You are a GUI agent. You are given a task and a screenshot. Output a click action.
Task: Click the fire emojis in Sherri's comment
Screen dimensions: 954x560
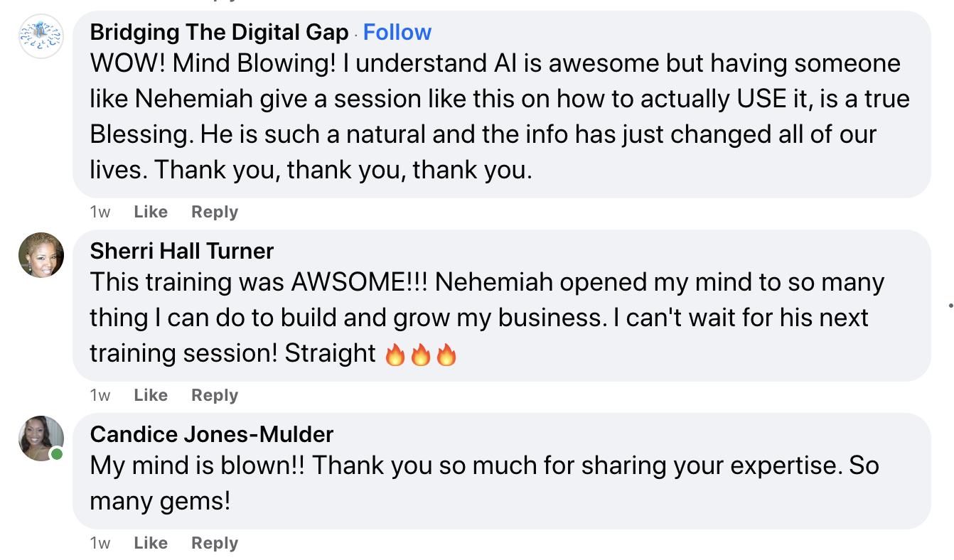pyautogui.click(x=420, y=354)
